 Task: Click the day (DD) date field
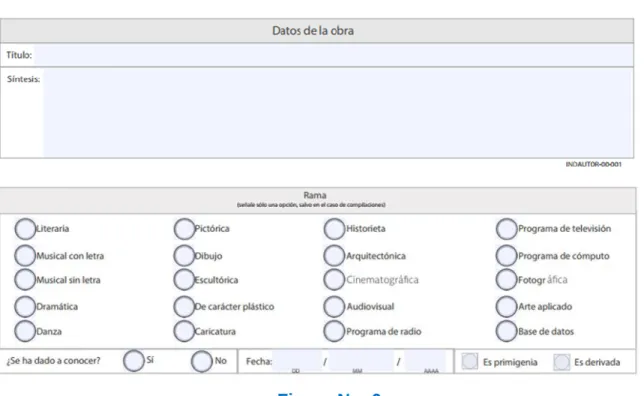(296, 361)
